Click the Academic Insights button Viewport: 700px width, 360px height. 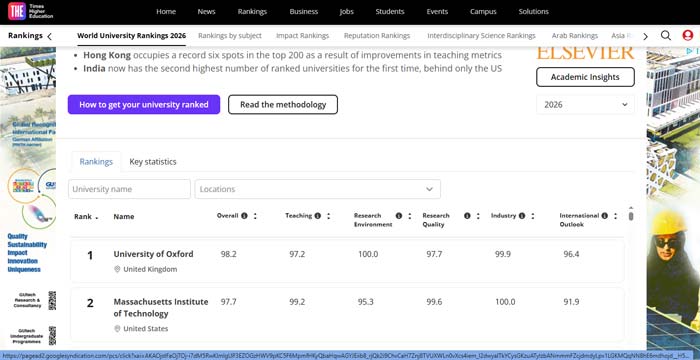[x=585, y=77]
